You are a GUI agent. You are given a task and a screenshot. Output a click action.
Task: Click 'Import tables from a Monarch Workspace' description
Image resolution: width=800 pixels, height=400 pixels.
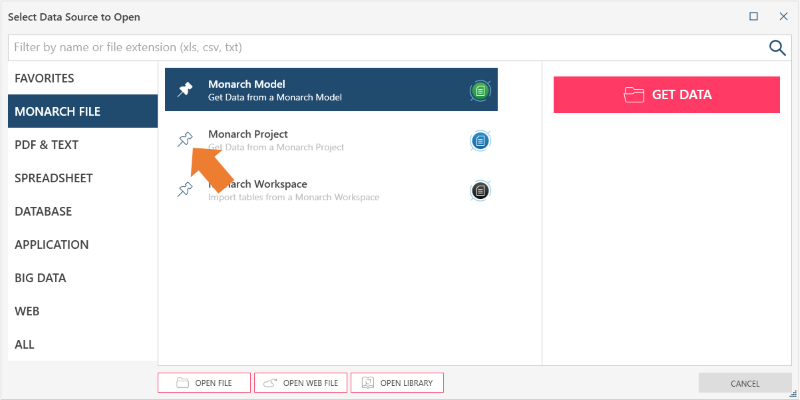point(294,197)
